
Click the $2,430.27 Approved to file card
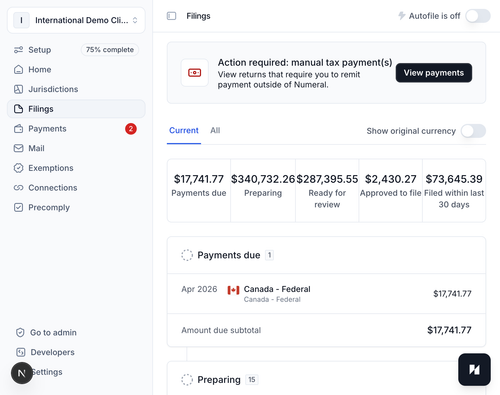(391, 190)
